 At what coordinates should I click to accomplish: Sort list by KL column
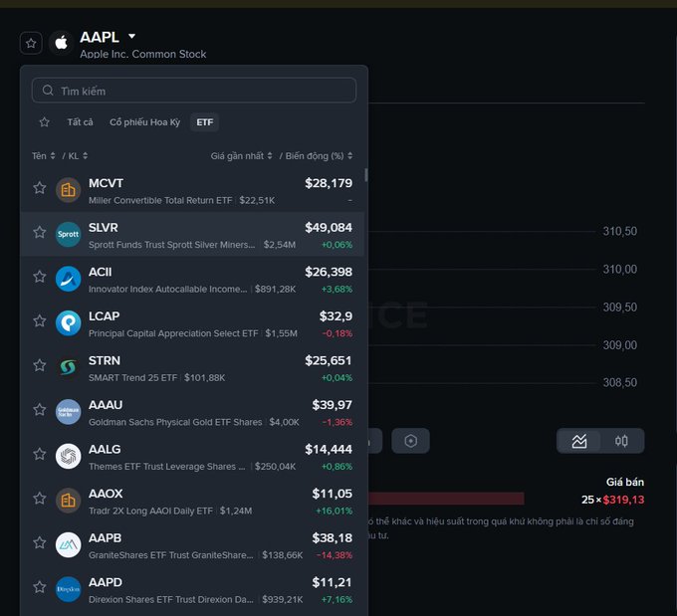pyautogui.click(x=78, y=156)
